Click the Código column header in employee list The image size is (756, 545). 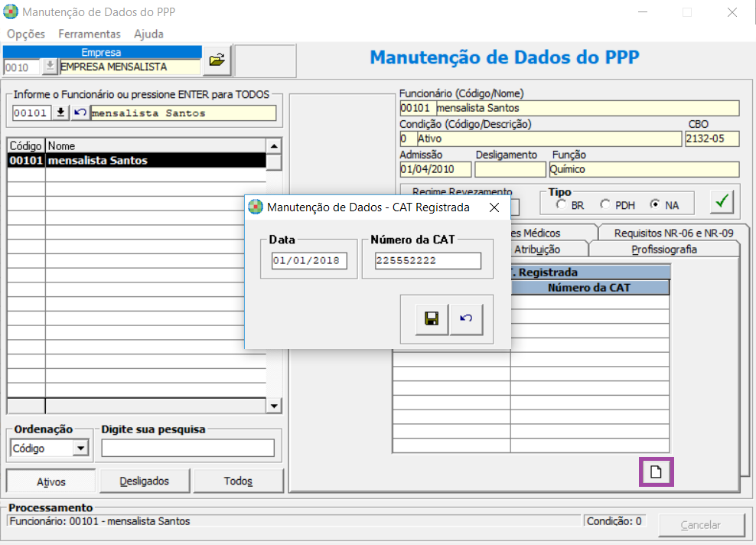tap(26, 145)
